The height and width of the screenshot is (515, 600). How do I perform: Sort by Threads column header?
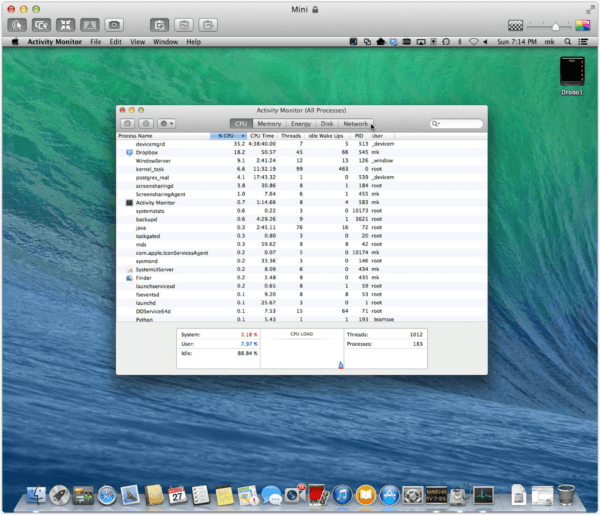(x=291, y=136)
